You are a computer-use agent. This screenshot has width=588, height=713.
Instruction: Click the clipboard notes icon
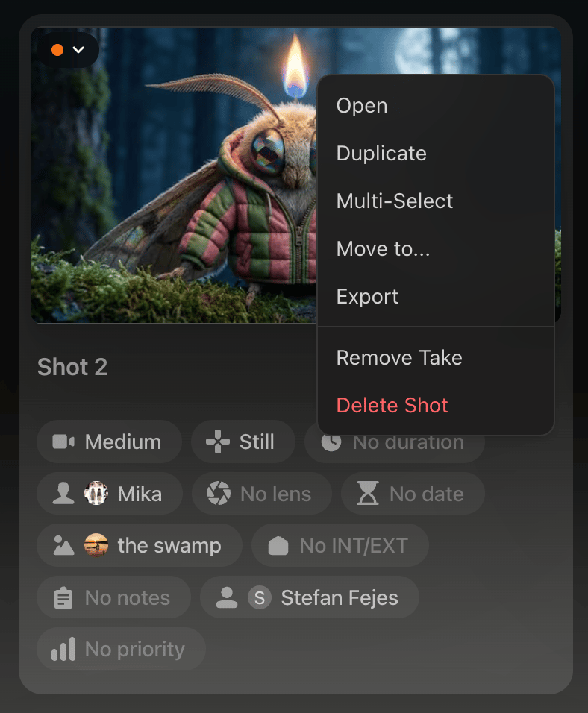click(x=63, y=597)
